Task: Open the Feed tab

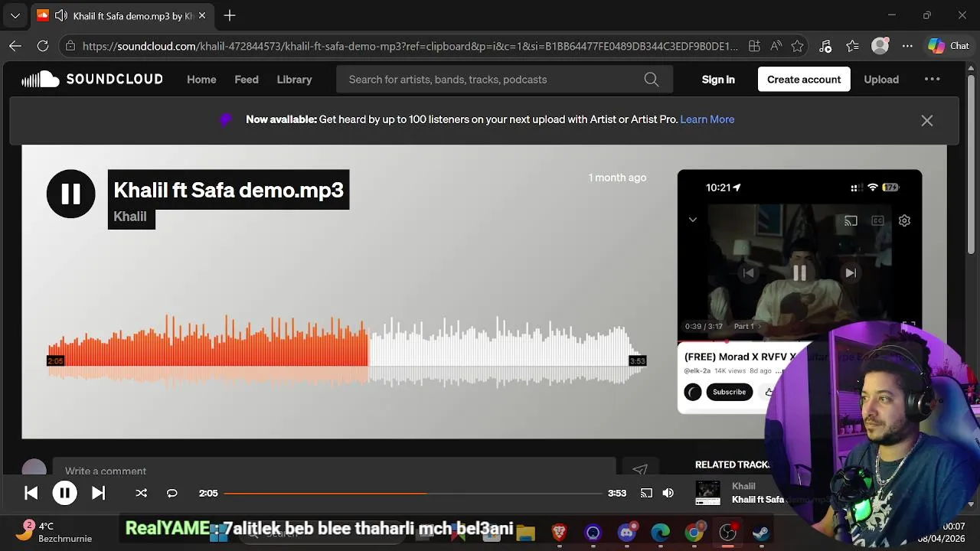Action: 247,80
